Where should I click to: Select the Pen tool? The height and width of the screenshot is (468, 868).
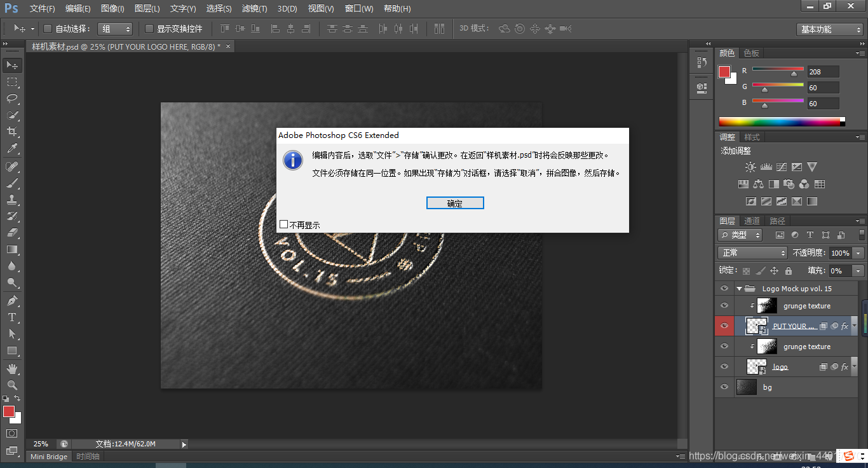12,301
